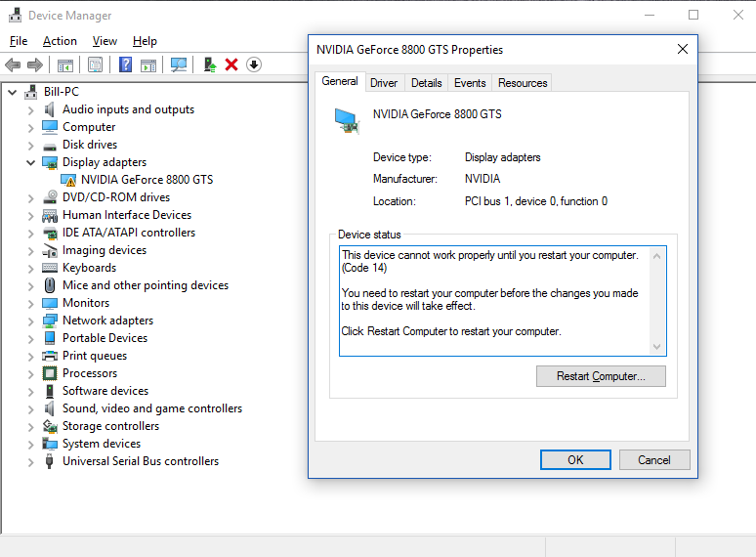Image resolution: width=756 pixels, height=557 pixels.
Task: Click the Properties toolbar icon
Action: tap(96, 64)
